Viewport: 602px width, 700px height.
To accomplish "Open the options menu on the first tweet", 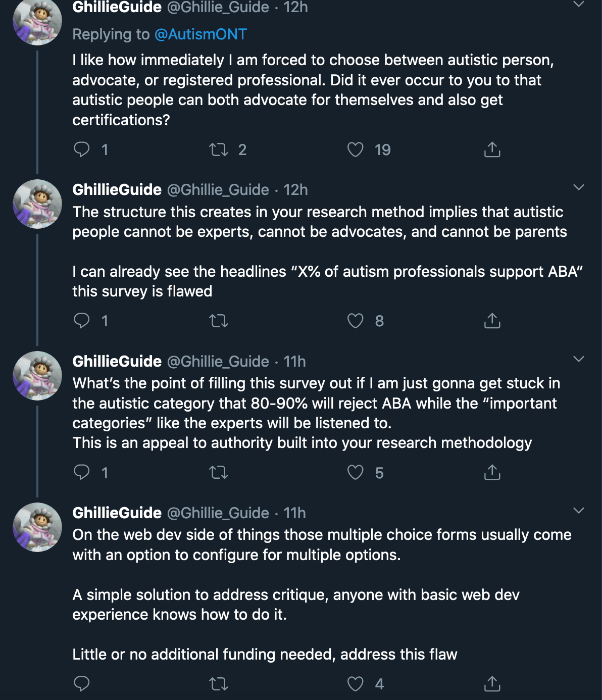I will coord(579,4).
